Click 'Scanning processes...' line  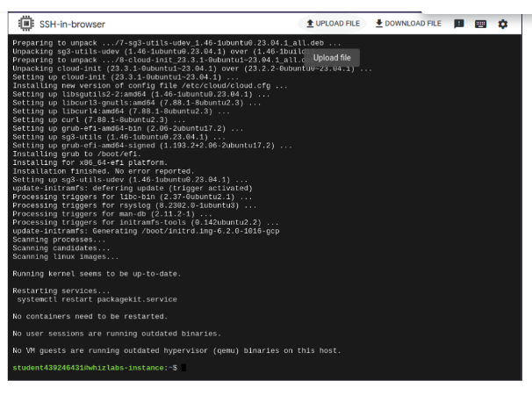59,240
